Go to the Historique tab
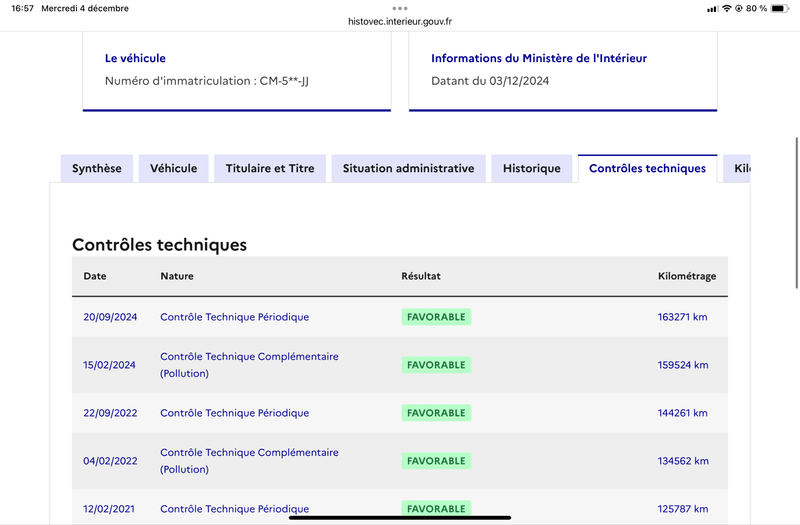Screen dimensions: 800x525 click(532, 168)
